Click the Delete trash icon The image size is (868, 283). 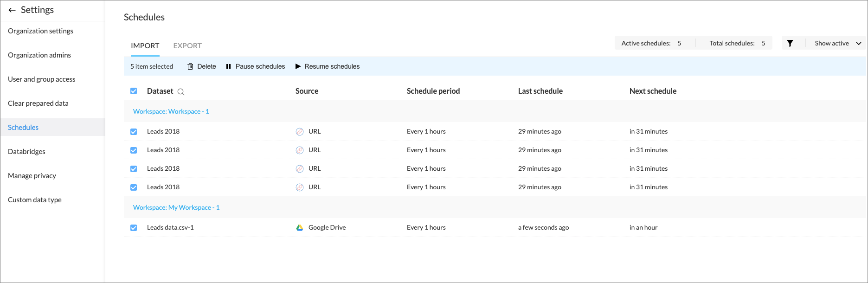(x=190, y=66)
